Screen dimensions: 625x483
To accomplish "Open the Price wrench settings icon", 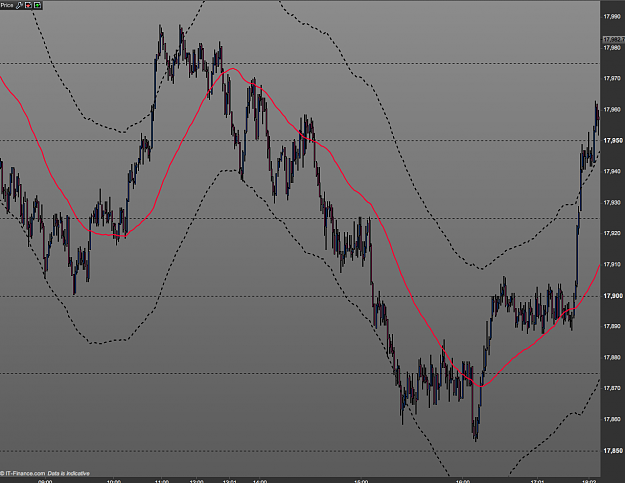I will point(19,5).
